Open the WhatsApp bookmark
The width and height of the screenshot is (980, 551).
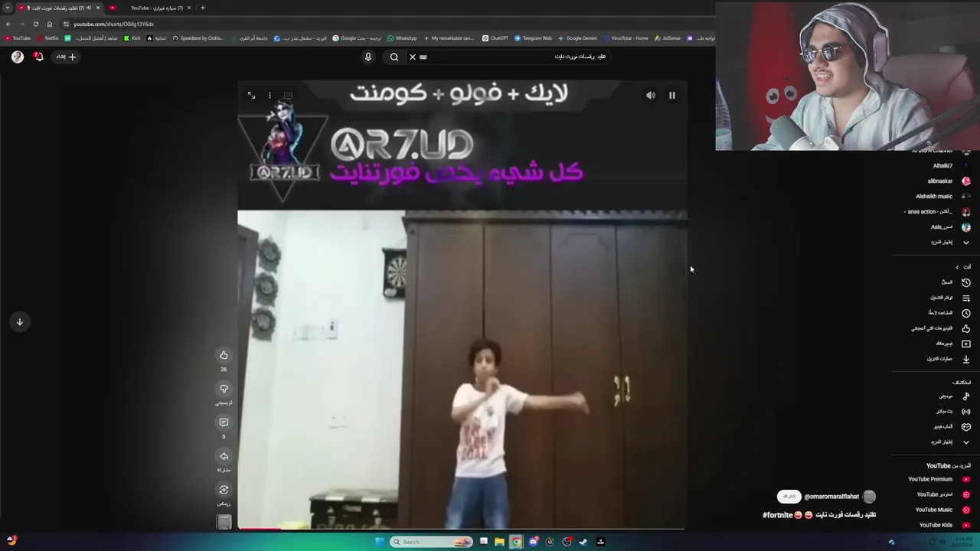tap(403, 38)
